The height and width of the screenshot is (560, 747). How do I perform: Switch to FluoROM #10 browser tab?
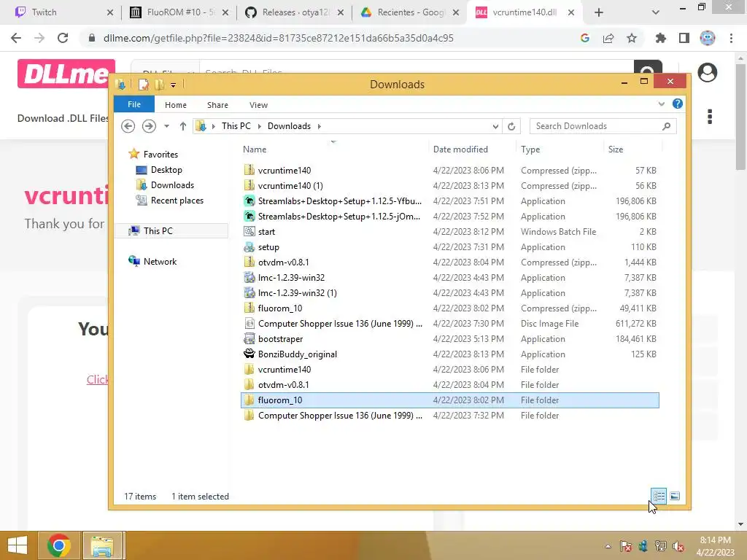coord(179,12)
